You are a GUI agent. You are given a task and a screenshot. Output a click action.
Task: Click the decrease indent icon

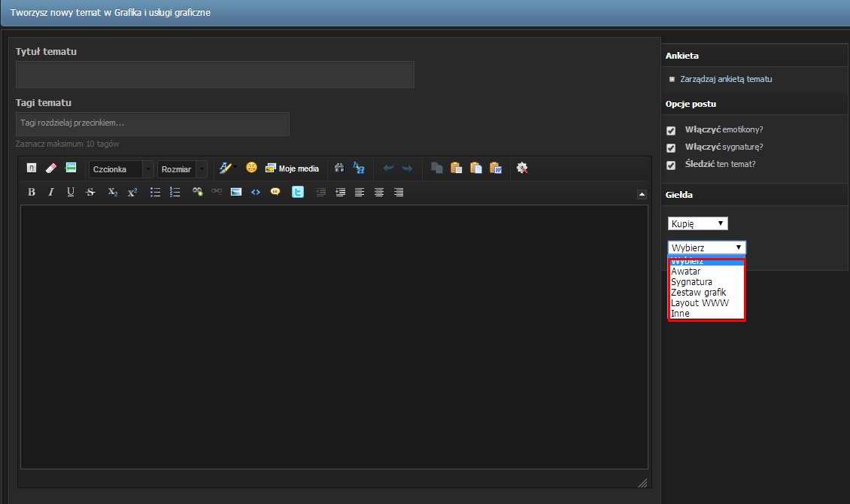pos(321,193)
